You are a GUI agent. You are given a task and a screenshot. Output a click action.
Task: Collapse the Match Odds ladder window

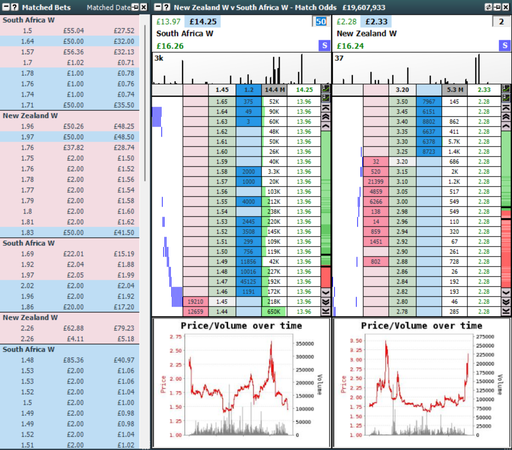click(158, 7)
